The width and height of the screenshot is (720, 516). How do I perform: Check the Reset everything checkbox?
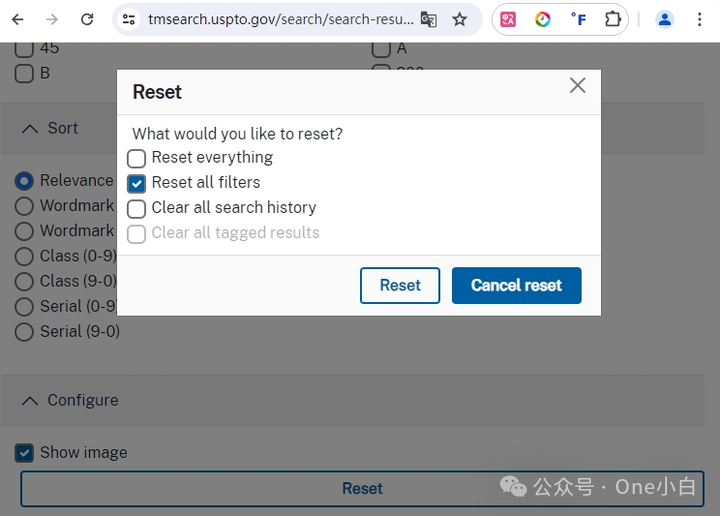tap(136, 158)
